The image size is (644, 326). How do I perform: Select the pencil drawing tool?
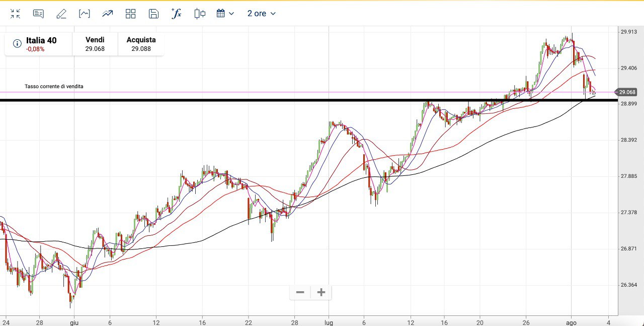coord(61,14)
